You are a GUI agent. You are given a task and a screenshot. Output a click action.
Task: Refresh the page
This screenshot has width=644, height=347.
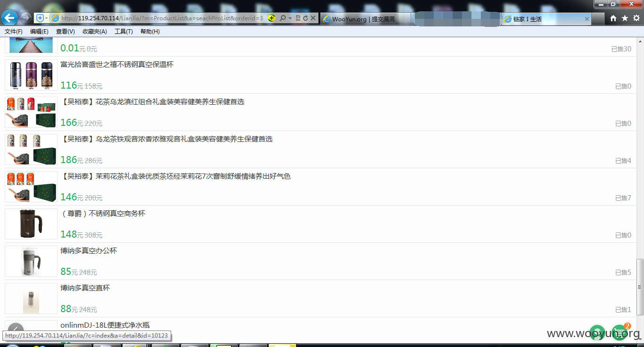[x=305, y=18]
